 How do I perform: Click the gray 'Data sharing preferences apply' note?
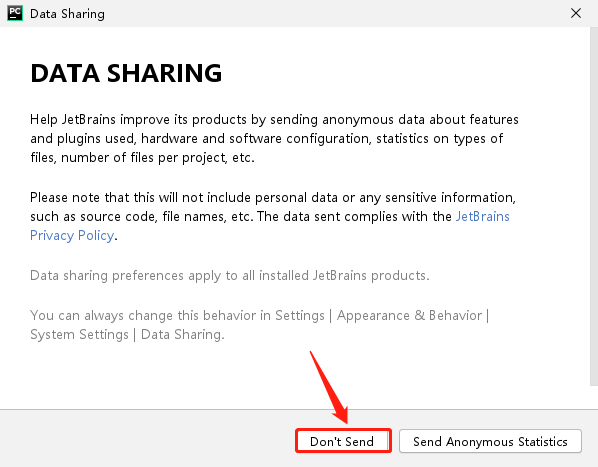click(x=230, y=275)
